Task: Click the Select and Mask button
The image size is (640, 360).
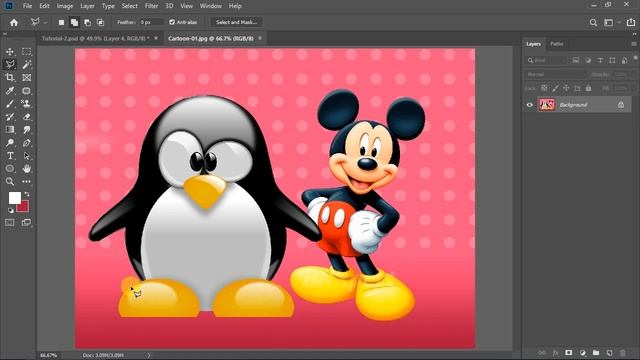Action: (237, 22)
